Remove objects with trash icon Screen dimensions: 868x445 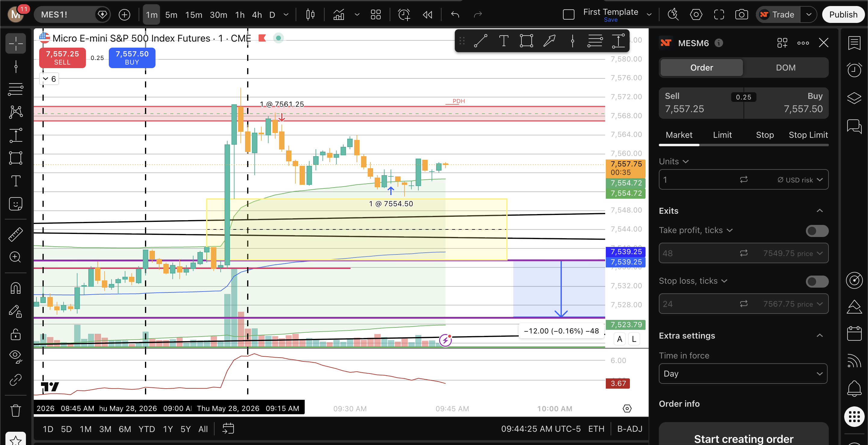pos(15,410)
